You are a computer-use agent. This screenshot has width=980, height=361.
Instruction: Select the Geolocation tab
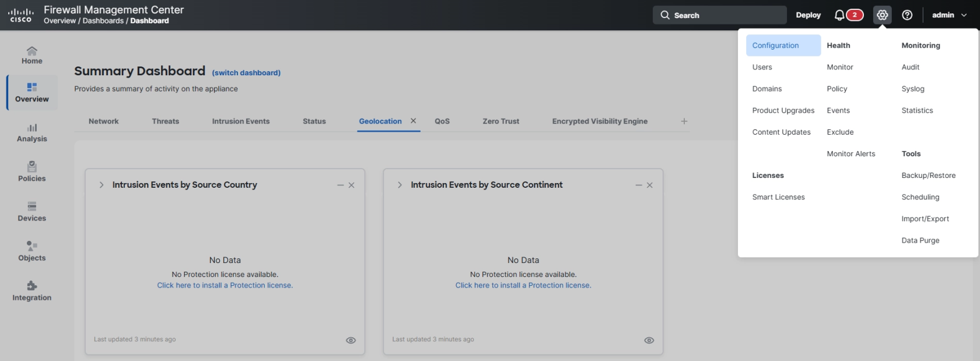click(380, 121)
